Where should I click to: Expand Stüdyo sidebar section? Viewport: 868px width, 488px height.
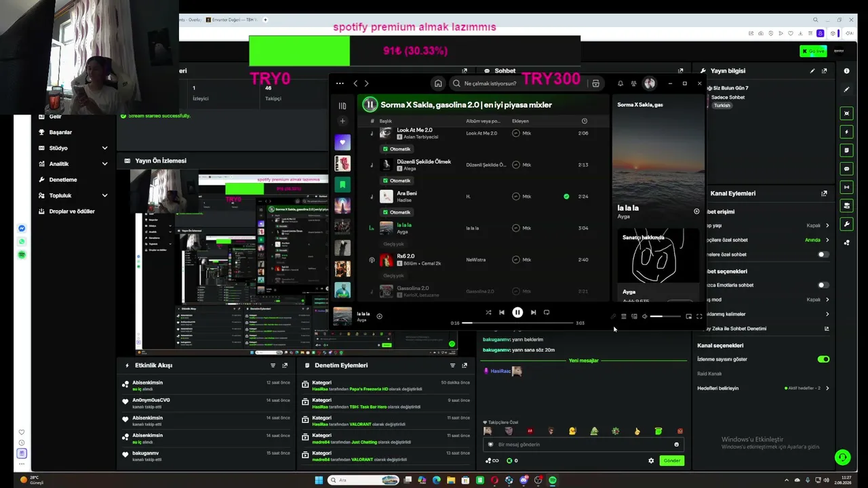104,148
